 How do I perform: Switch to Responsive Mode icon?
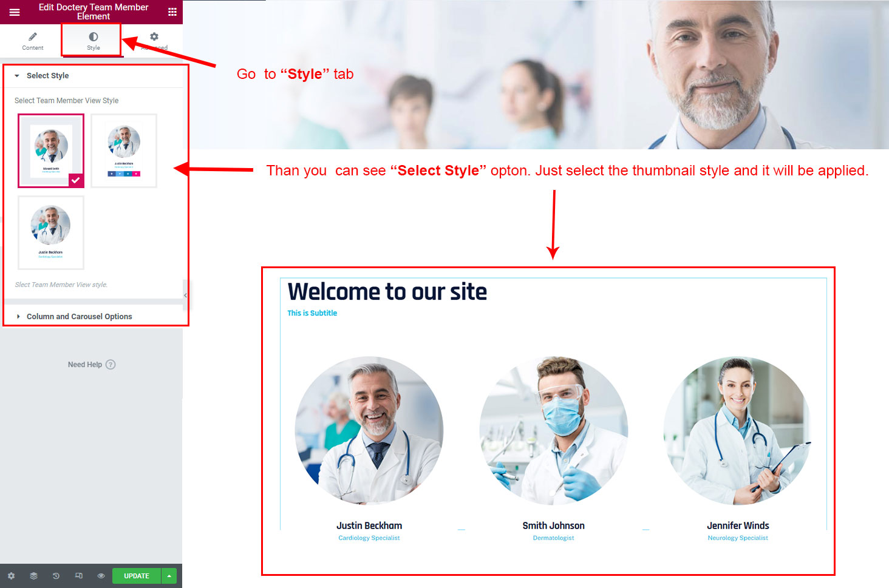(78, 576)
